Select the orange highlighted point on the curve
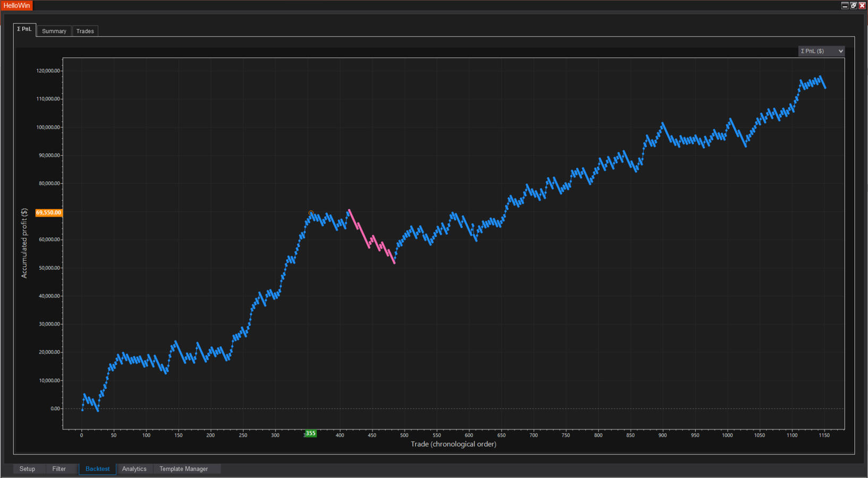This screenshot has width=868, height=478. (x=311, y=213)
